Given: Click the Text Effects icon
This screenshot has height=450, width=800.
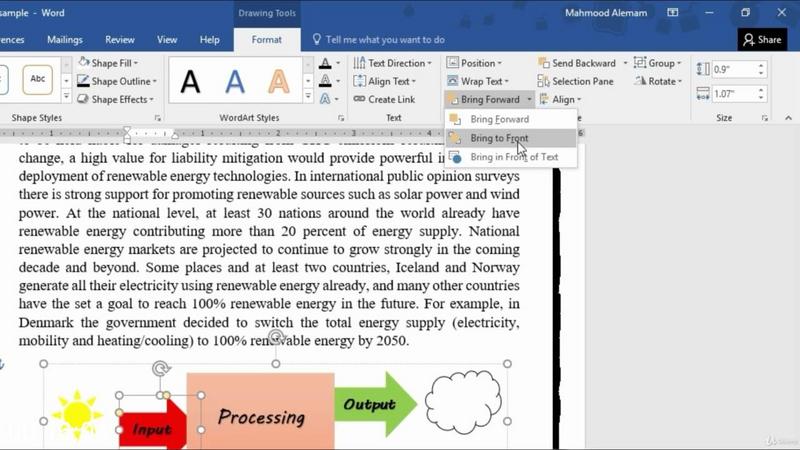Looking at the screenshot, I should click(325, 99).
